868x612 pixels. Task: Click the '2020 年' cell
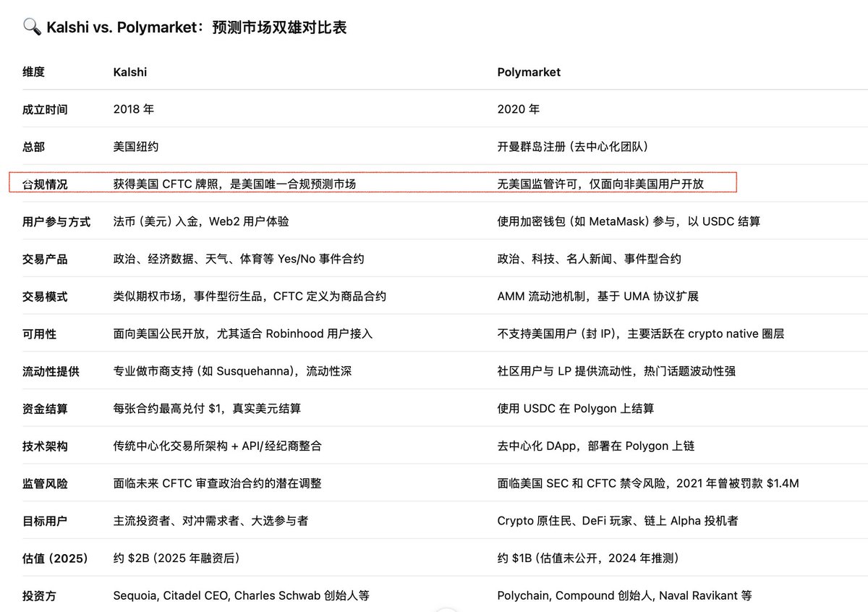click(x=519, y=109)
